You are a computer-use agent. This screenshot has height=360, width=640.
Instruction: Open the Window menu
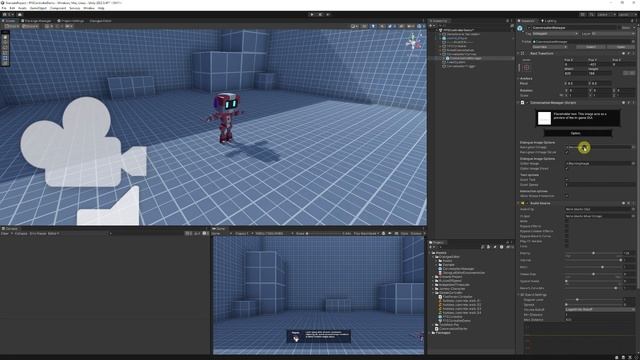[89, 8]
